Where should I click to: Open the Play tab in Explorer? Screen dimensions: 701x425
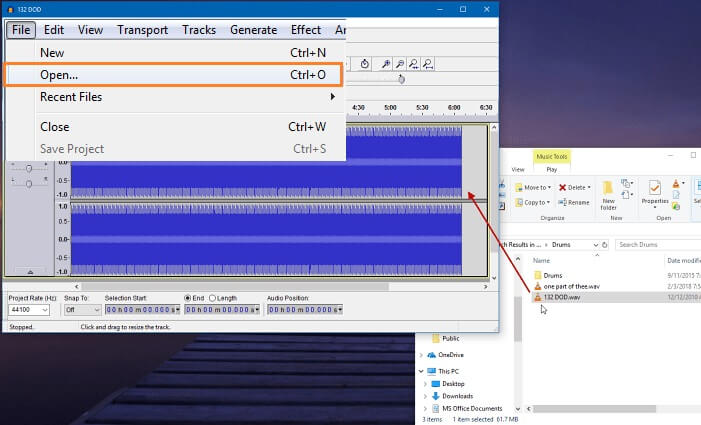click(552, 170)
